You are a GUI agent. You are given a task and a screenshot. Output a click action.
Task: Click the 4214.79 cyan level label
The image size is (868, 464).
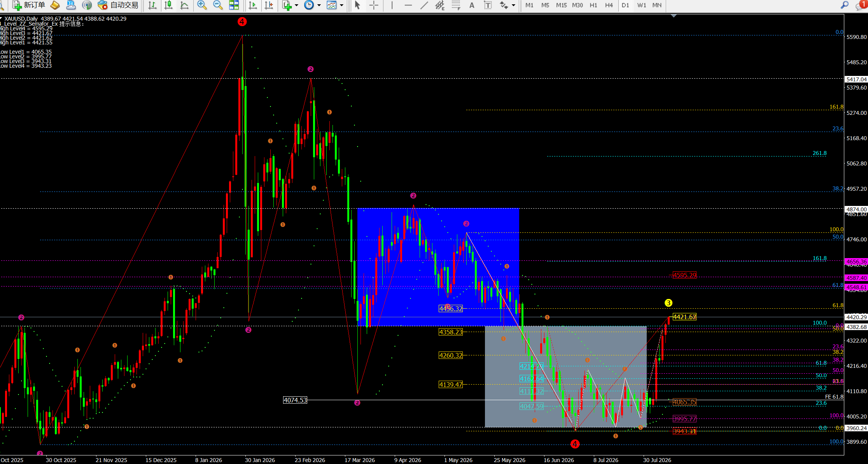point(531,366)
